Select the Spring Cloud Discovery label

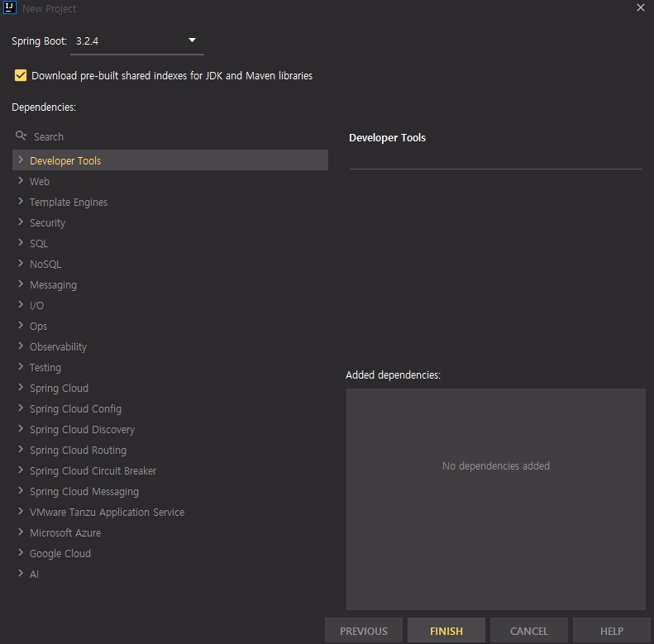[82, 430]
